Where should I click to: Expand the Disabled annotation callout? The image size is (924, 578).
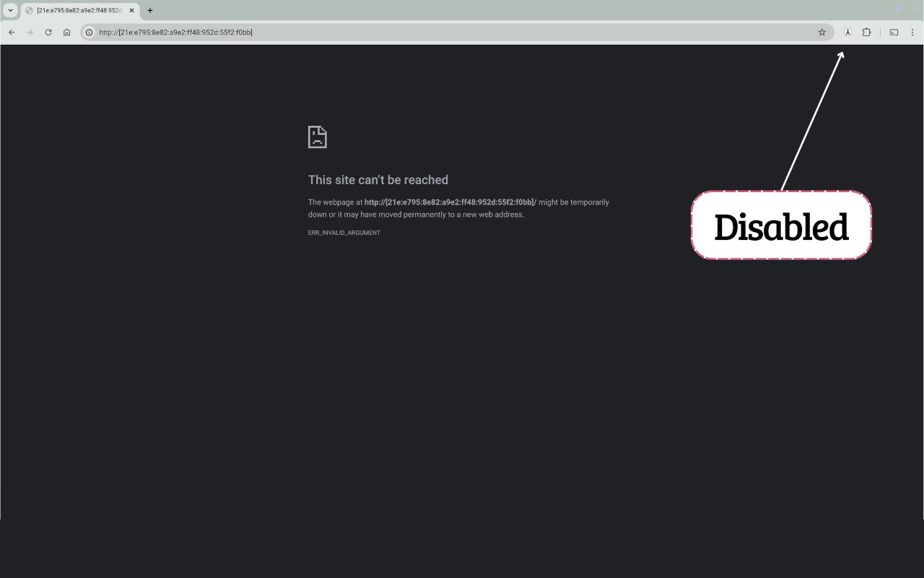[x=781, y=225]
